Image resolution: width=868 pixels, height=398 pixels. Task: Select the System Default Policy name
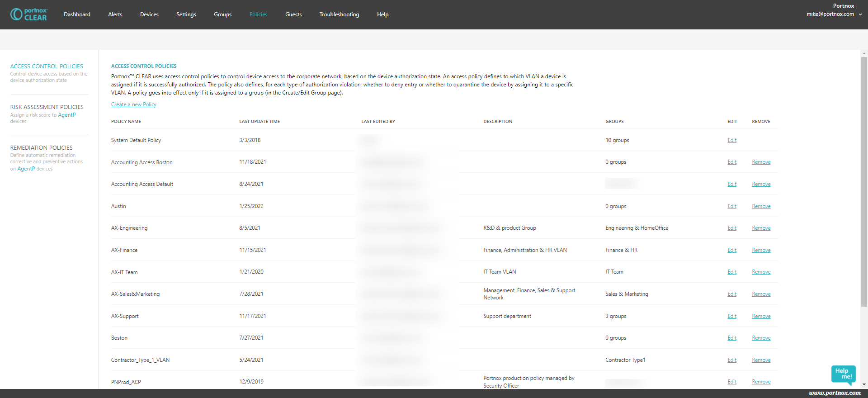click(136, 140)
